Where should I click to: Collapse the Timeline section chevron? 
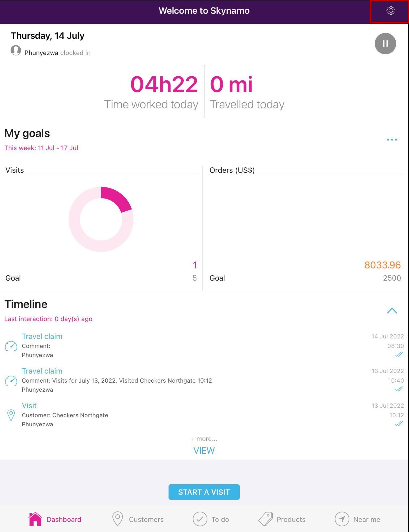click(x=392, y=311)
